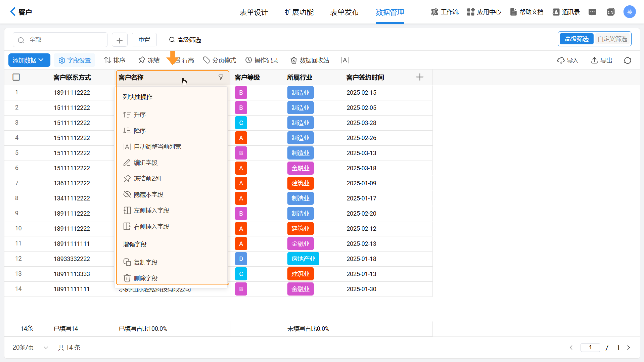The image size is (644, 362).
Task: Click 字段设置 field settings
Action: click(x=74, y=60)
